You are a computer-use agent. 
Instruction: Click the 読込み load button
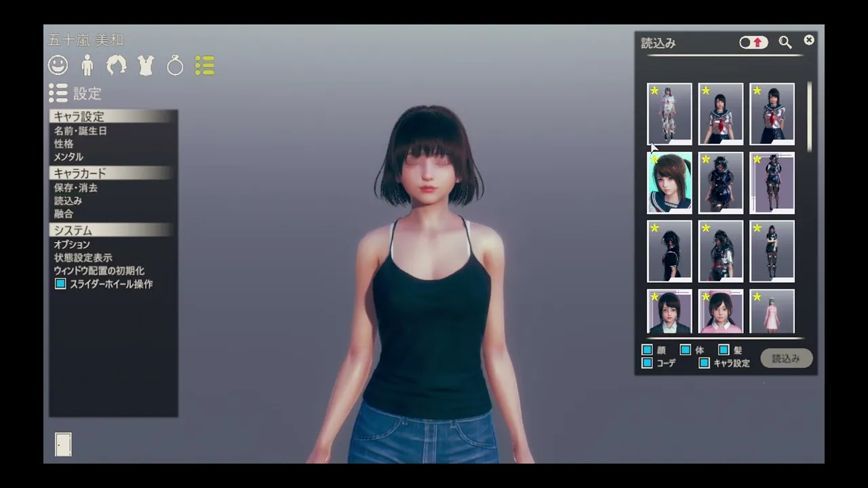point(786,359)
